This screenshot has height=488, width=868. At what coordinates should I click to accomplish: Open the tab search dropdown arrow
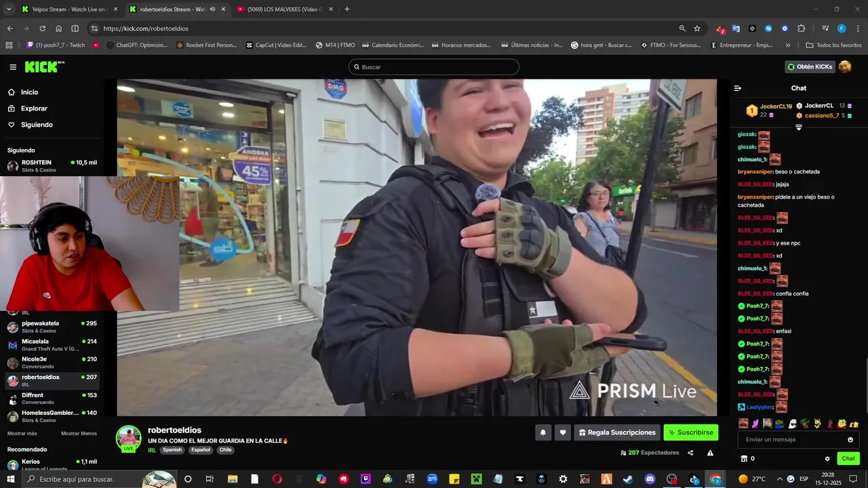(9, 9)
